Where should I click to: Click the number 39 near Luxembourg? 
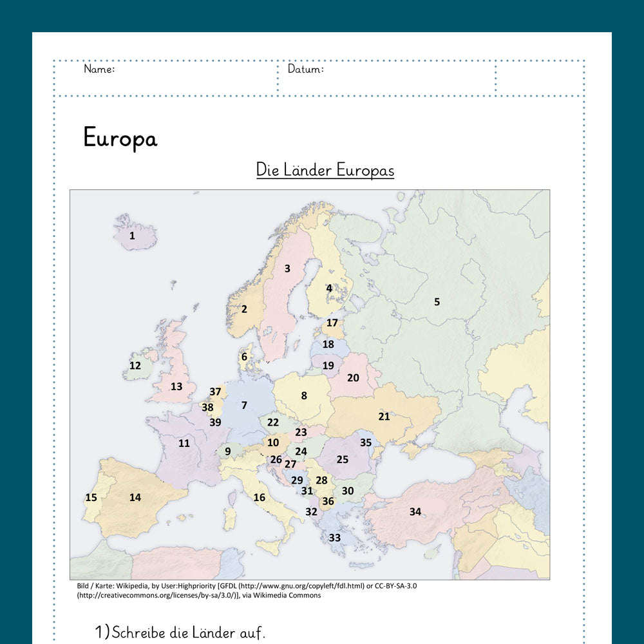[215, 422]
